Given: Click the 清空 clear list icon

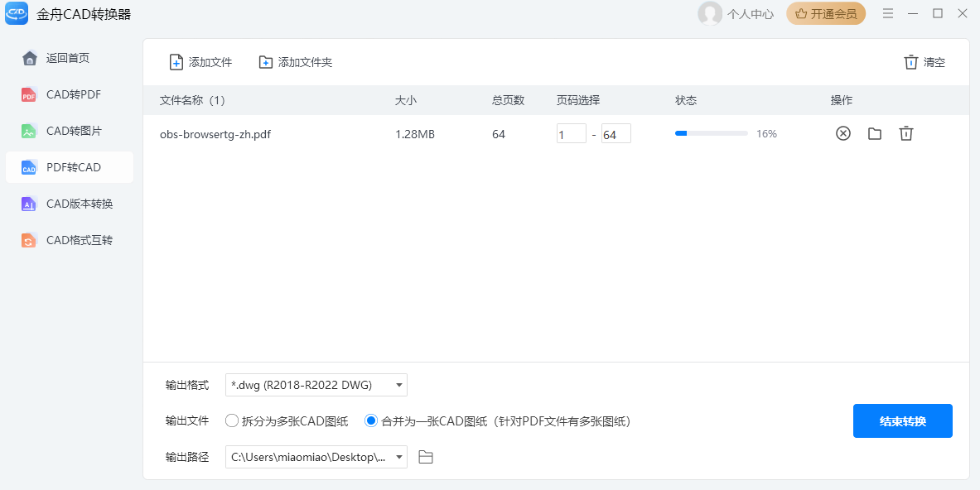Looking at the screenshot, I should coord(911,62).
